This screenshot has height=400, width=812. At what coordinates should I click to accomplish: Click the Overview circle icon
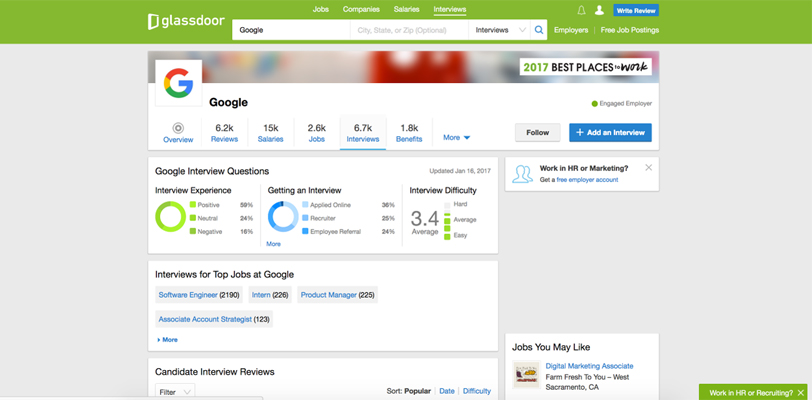[x=178, y=128]
